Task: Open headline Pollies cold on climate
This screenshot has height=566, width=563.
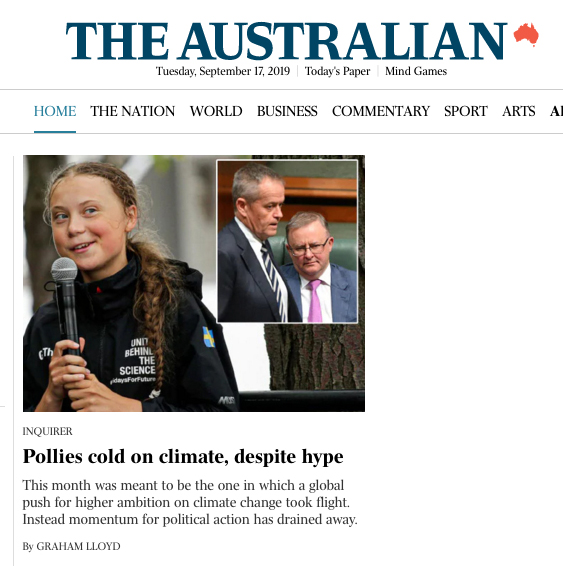Action: [183, 457]
